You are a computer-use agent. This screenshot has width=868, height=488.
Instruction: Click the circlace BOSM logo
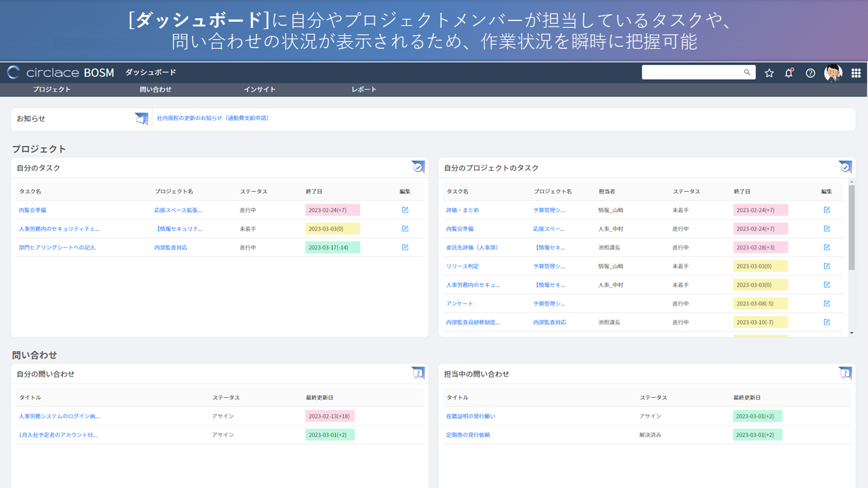point(60,73)
